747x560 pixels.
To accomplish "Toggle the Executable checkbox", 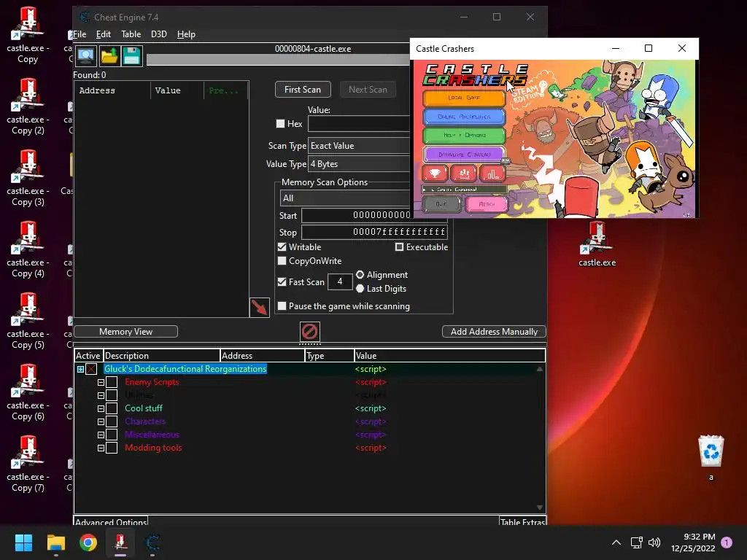I will tap(399, 246).
